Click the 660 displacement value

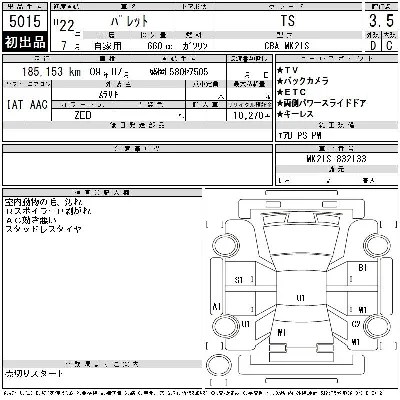(155, 46)
